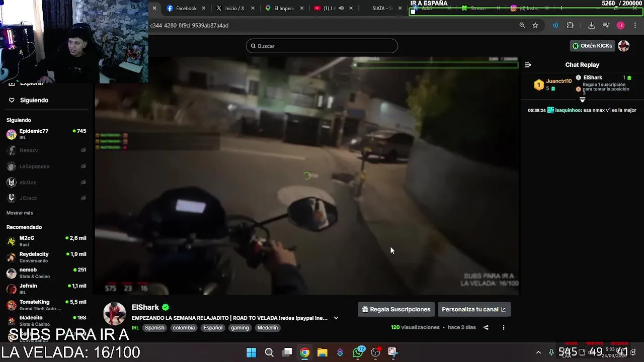Click Juanctrl10 in gift leaderboard

(559, 81)
